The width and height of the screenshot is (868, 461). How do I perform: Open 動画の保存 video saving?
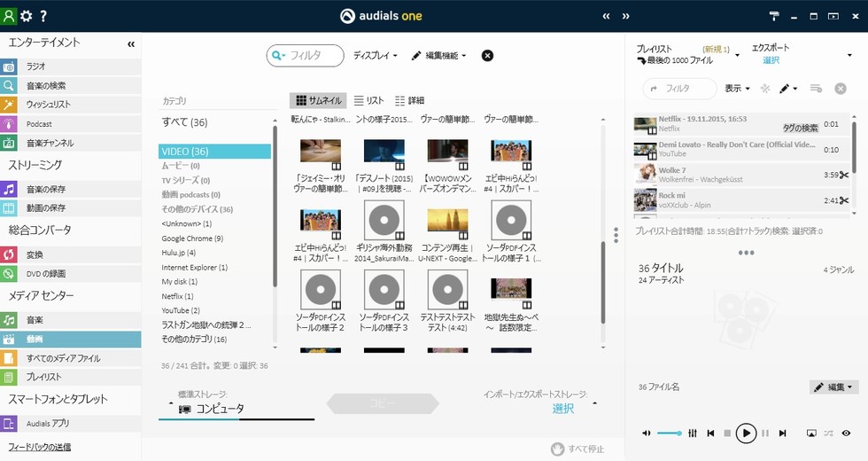[70, 207]
